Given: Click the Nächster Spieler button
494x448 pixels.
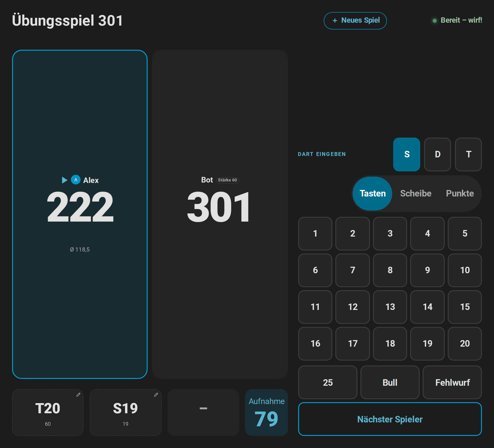Looking at the screenshot, I should tap(390, 419).
